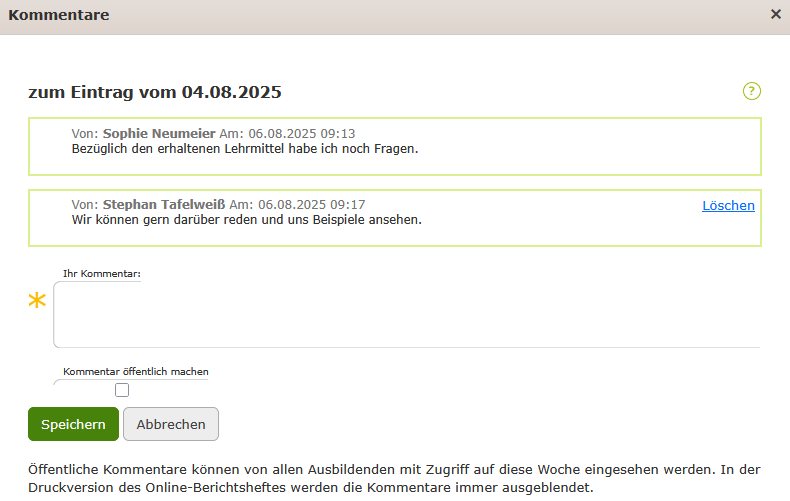Delete Stephan Tafelweiß's comment via Löschen
Viewport: 790px width, 501px height.
pyautogui.click(x=728, y=205)
